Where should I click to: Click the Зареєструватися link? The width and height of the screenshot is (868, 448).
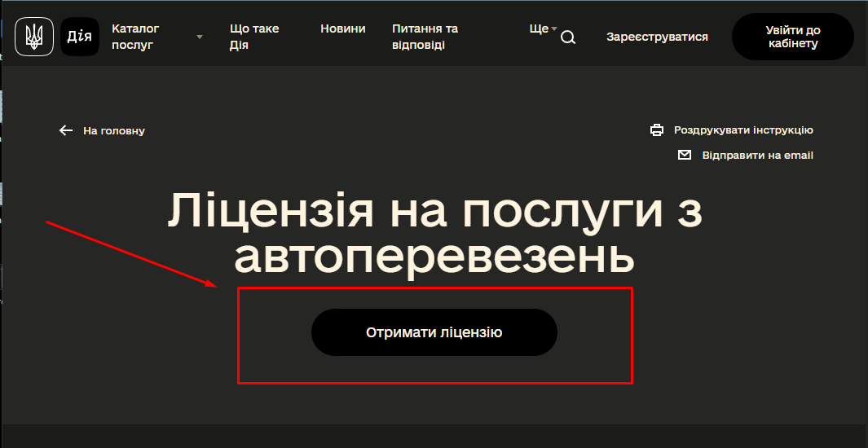[657, 37]
